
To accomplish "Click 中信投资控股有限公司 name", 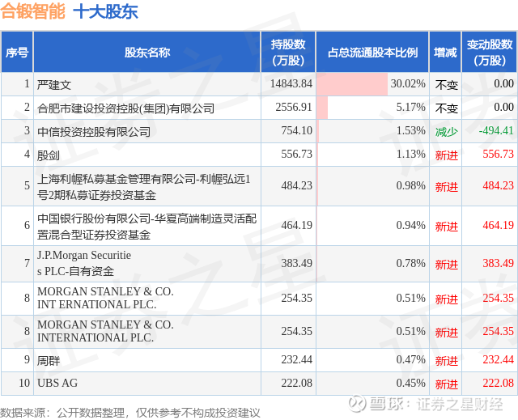I will click(94, 132).
